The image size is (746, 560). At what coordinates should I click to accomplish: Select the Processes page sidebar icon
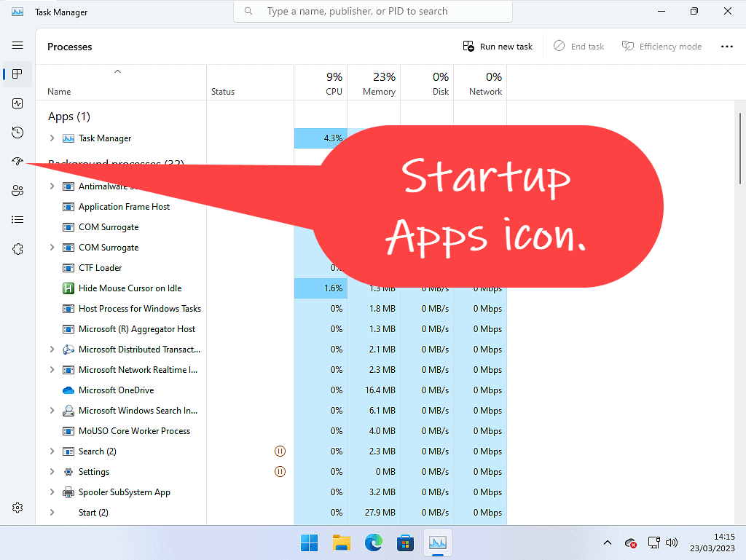point(17,74)
